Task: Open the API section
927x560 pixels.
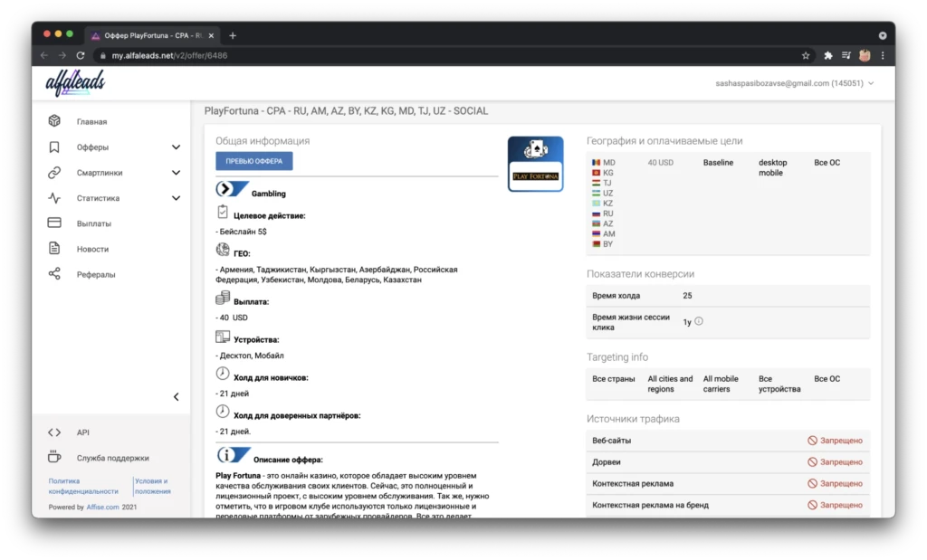Action: click(x=82, y=432)
